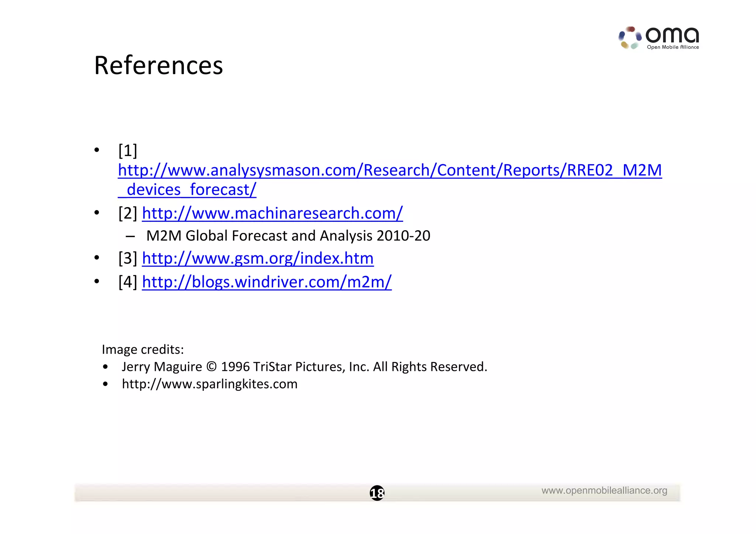
Task: Select the [1] reference marker
Action: coord(128,151)
